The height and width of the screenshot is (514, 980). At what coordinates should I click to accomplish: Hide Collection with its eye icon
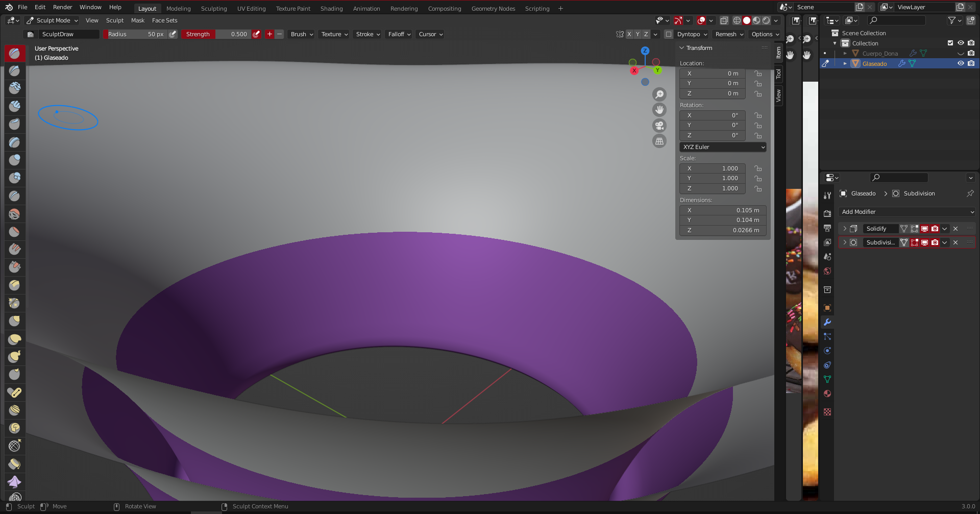(961, 43)
